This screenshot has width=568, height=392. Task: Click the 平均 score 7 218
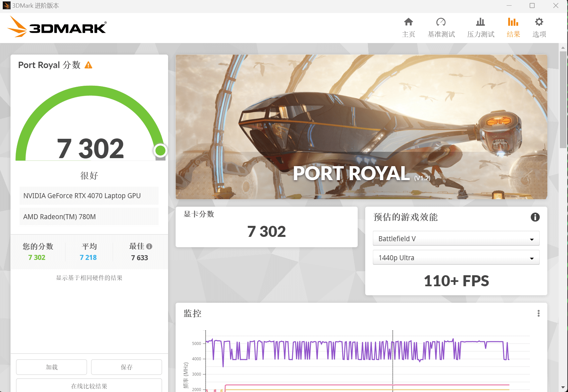click(x=88, y=258)
